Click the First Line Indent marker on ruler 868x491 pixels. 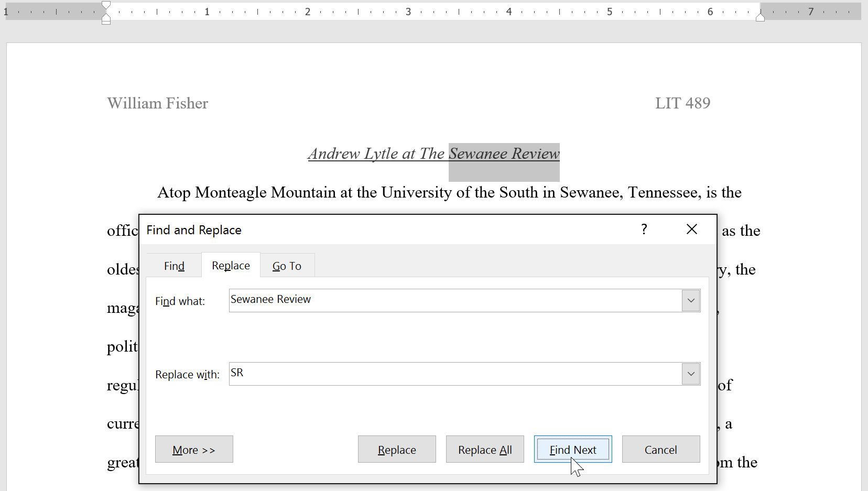[x=106, y=5]
